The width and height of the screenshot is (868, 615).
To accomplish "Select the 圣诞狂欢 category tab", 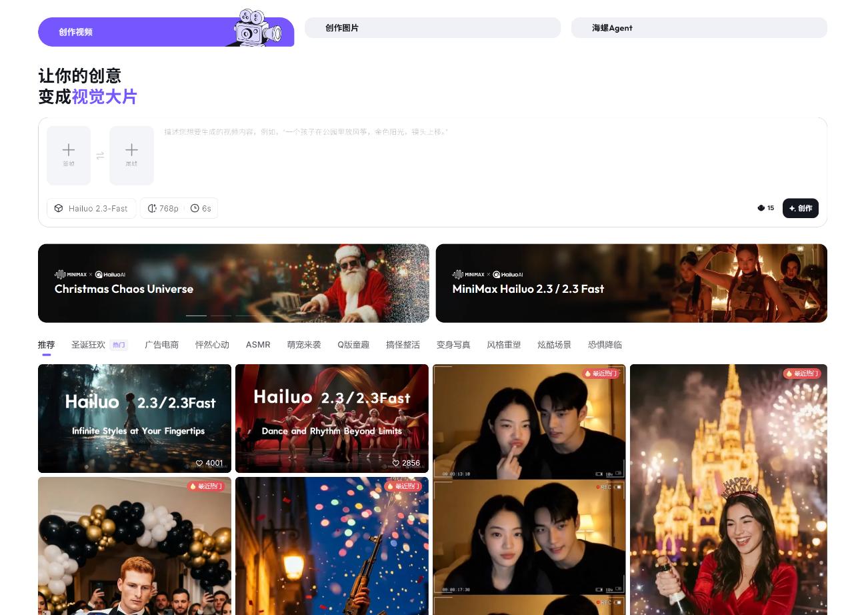I will pyautogui.click(x=89, y=345).
